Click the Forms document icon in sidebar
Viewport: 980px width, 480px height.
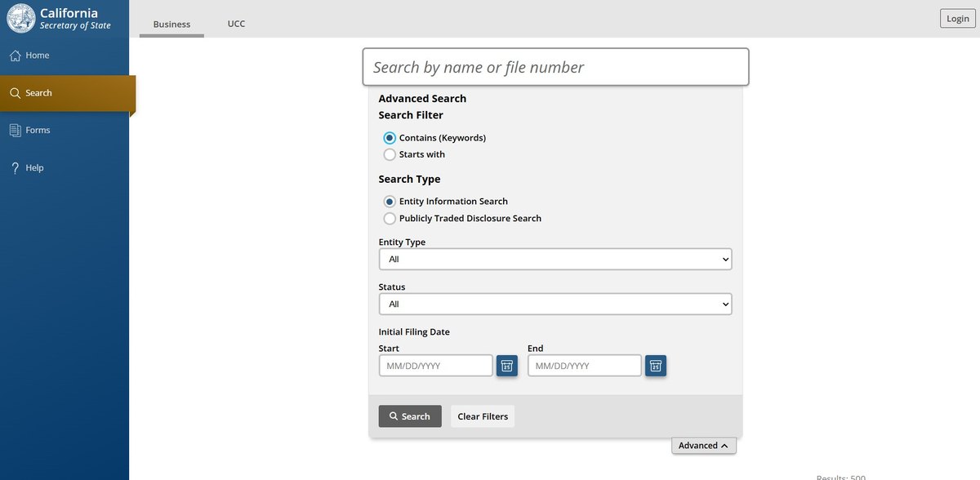pos(15,130)
